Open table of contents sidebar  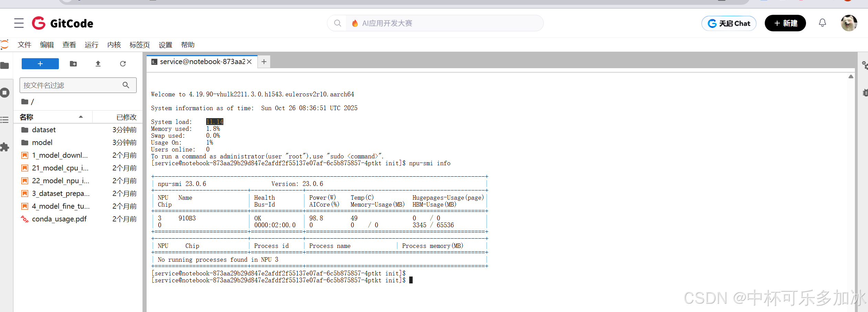(x=4, y=120)
